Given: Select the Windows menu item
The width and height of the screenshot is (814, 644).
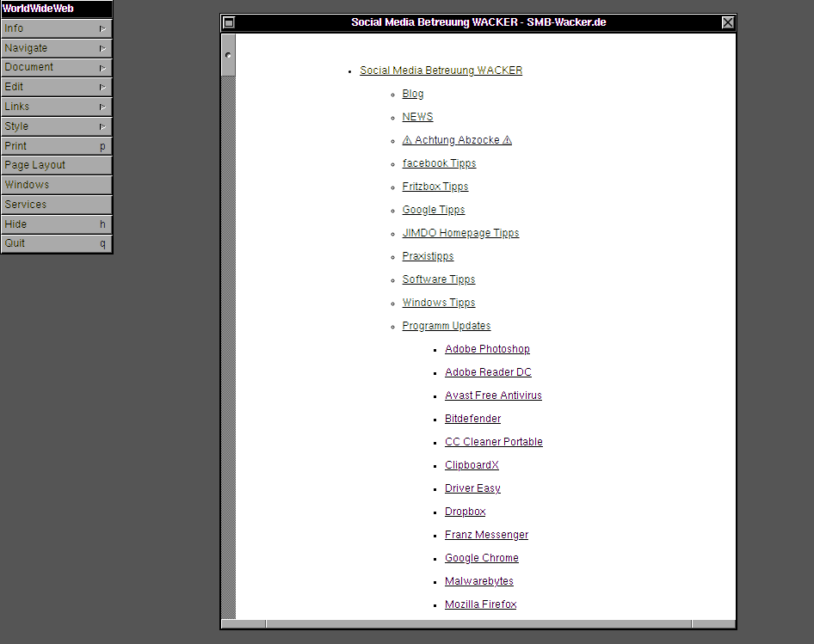Looking at the screenshot, I should (56, 185).
